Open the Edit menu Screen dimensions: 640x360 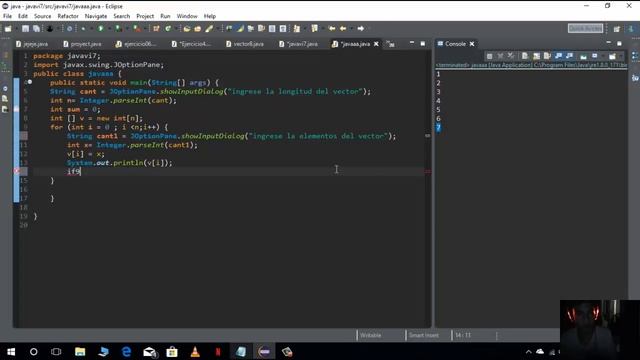tap(23, 16)
